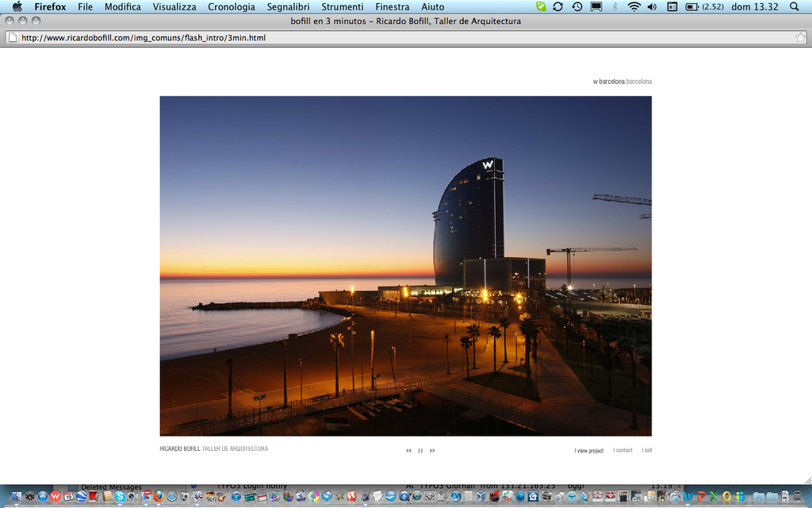Image resolution: width=812 pixels, height=508 pixels.
Task: Open the Apple menu
Action: (x=17, y=7)
